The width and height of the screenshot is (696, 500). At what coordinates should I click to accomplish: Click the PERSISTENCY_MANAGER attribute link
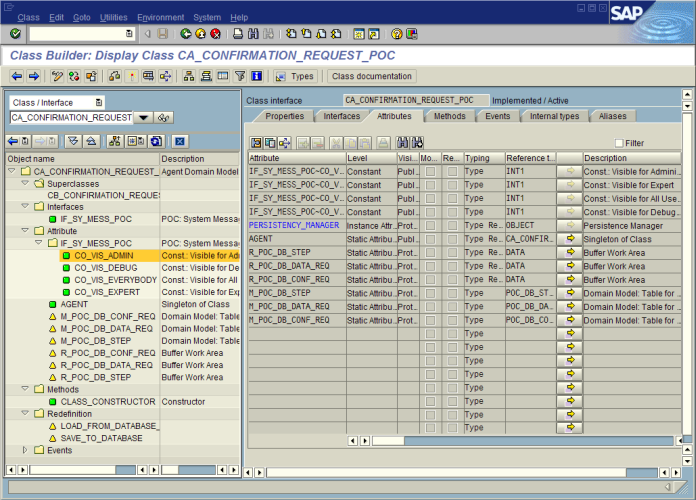[x=294, y=226]
